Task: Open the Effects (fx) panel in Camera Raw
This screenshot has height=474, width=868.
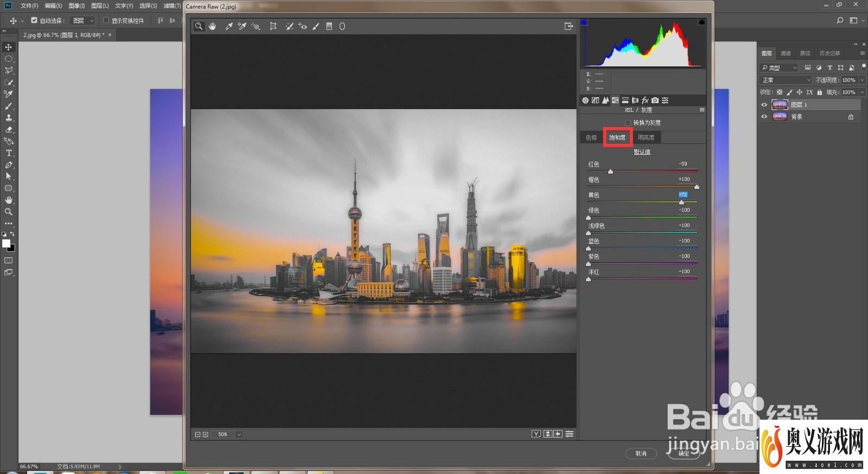Action: click(645, 100)
